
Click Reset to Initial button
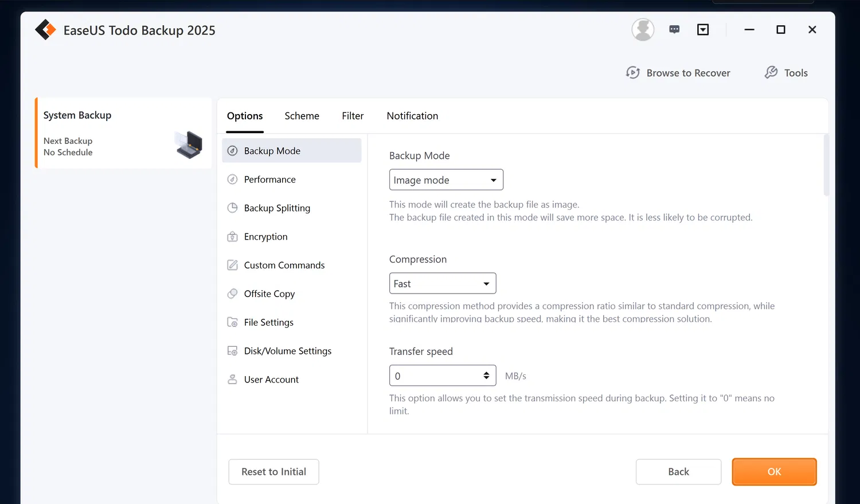click(273, 472)
